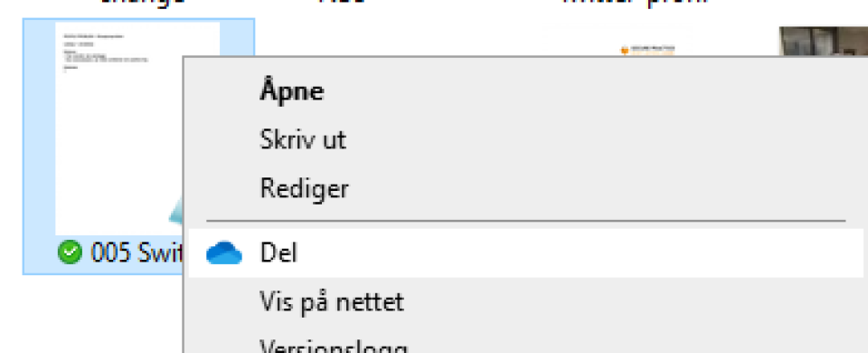Click the 005 Swit file name label
The width and height of the screenshot is (868, 353).
pyautogui.click(x=137, y=253)
